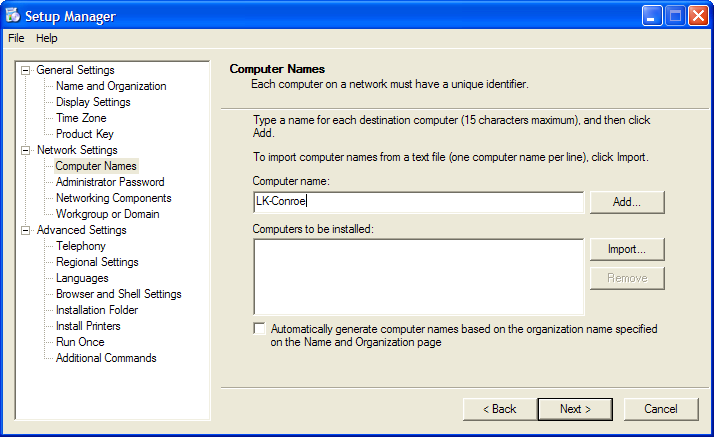
Task: Go to Administrator Password page
Action: click(110, 182)
